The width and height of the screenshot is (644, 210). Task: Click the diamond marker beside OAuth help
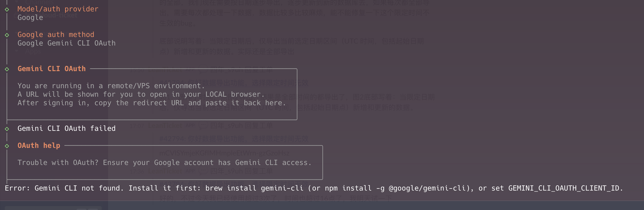(7, 146)
